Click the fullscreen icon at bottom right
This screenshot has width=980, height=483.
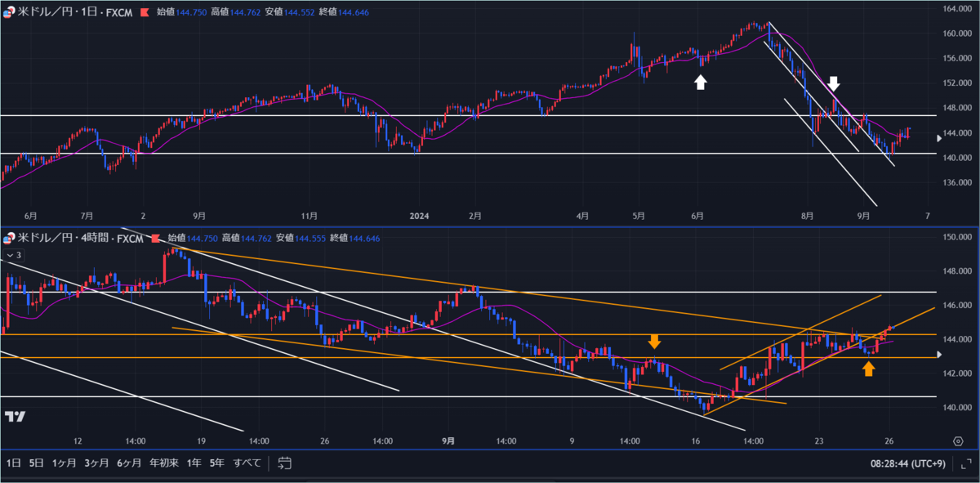pos(967,463)
